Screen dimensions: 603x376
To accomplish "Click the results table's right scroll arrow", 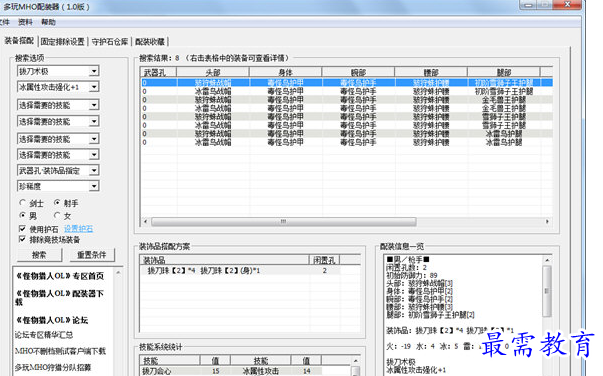I will 547,221.
